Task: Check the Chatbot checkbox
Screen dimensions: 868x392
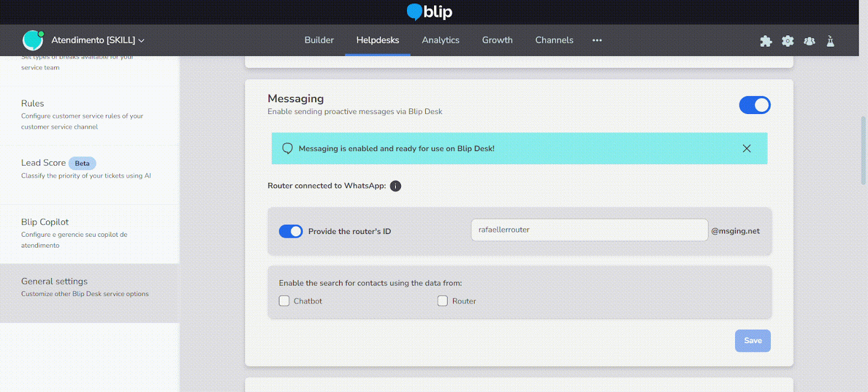Action: click(284, 301)
